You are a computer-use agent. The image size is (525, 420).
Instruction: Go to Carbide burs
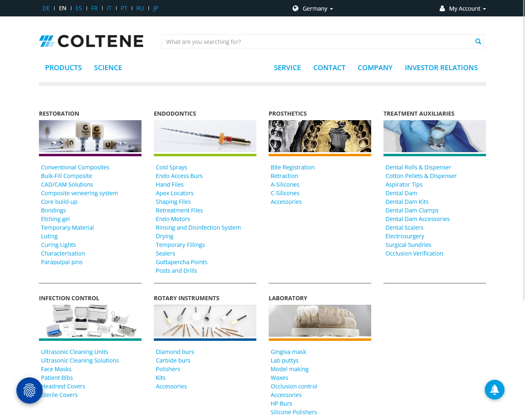(173, 361)
